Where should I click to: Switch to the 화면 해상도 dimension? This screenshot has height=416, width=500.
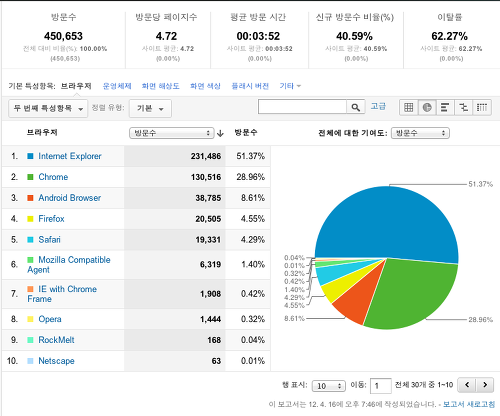[161, 86]
